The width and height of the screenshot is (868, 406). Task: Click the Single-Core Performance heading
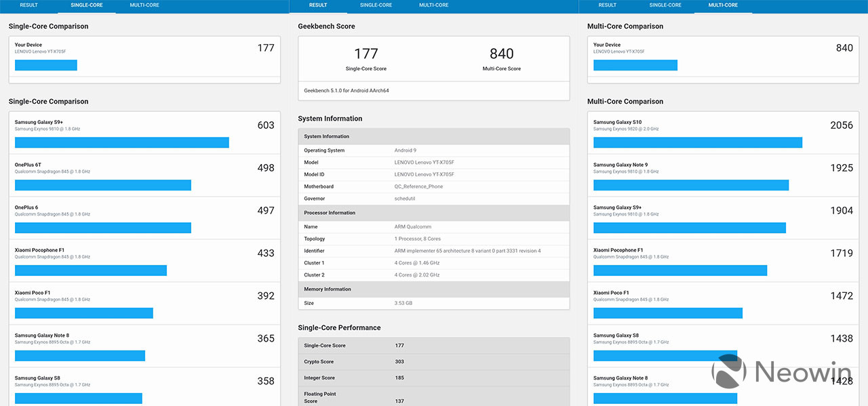(339, 328)
